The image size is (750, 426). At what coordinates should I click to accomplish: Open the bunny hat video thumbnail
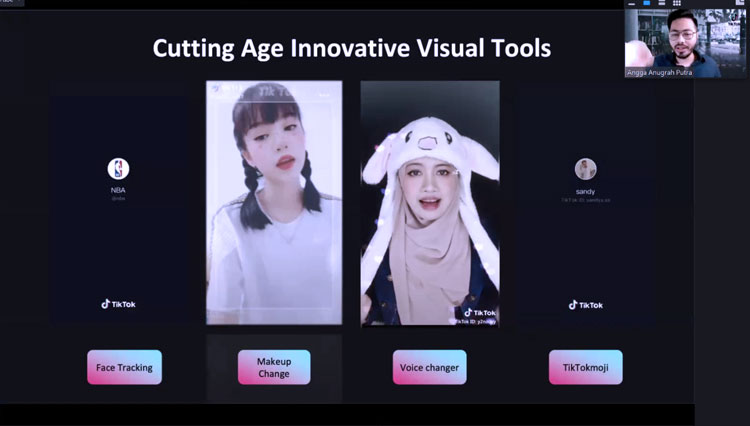pos(430,204)
